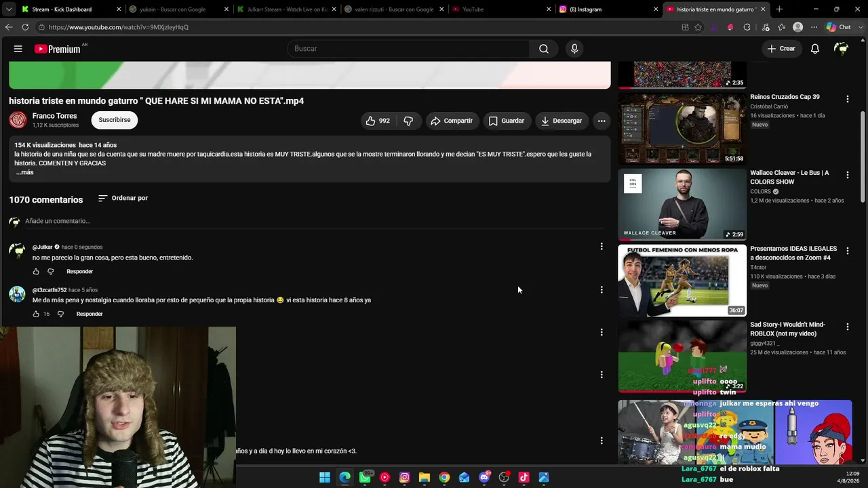Open Instagram from the taskbar
Screen dimensions: 868x488
tap(405, 478)
